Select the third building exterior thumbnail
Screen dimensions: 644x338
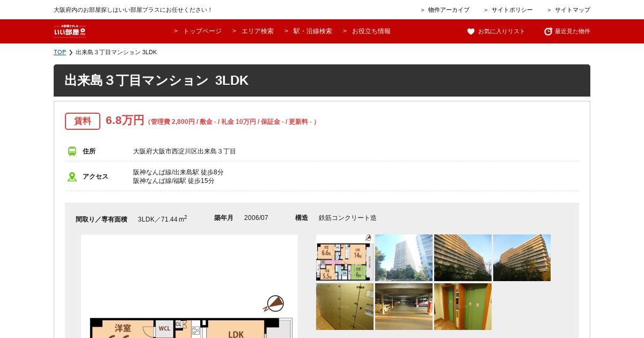pyautogui.click(x=463, y=258)
